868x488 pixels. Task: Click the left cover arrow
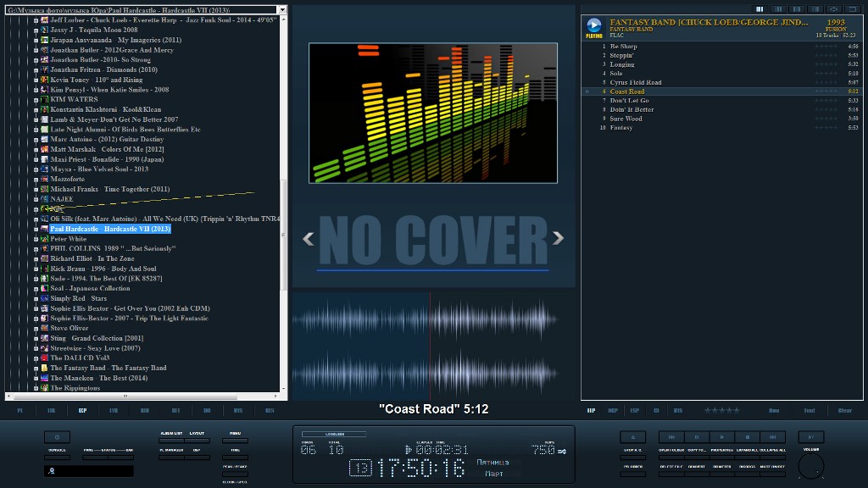(309, 238)
